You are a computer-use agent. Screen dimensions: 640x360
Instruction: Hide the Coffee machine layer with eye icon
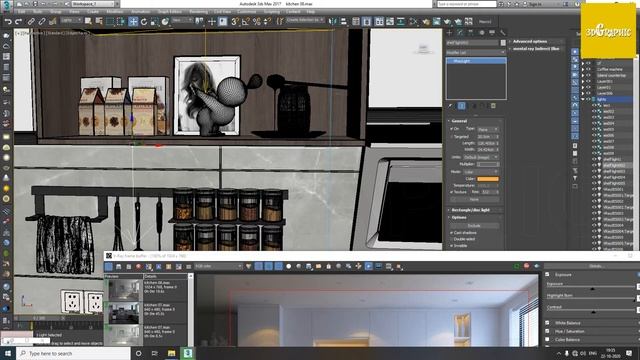click(x=588, y=69)
